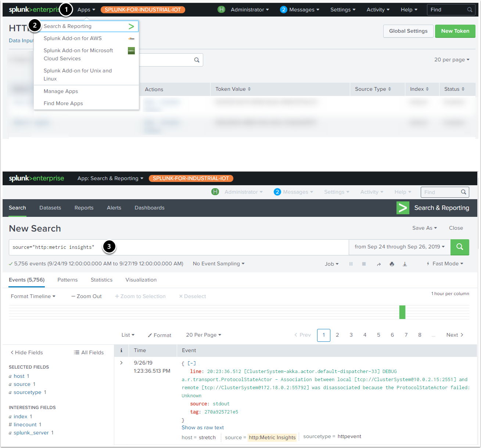Expand the 9/26/19 event row

121,363
